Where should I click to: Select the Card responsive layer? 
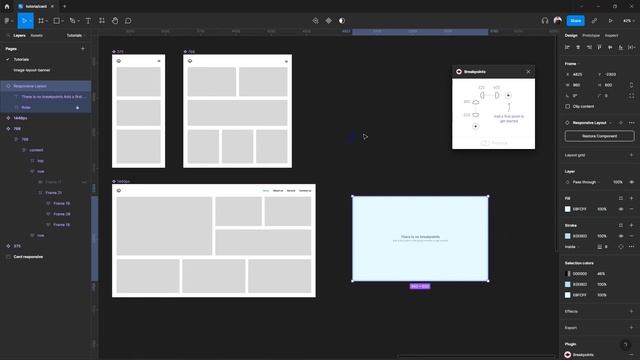(28, 257)
